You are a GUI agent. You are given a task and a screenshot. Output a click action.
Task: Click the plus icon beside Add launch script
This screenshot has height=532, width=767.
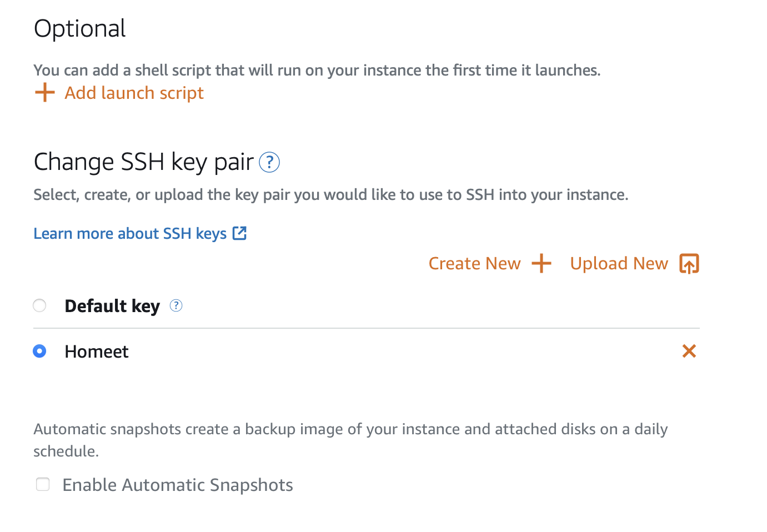(x=44, y=92)
